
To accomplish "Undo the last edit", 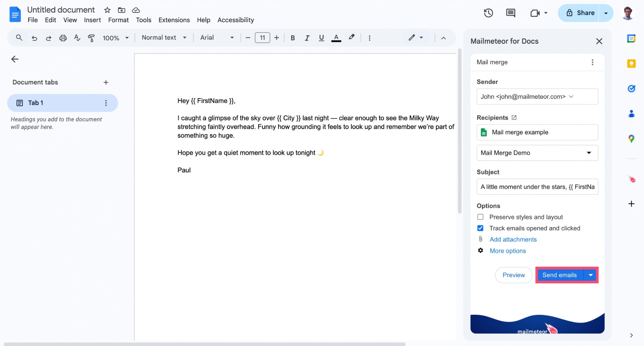I will click(x=34, y=37).
